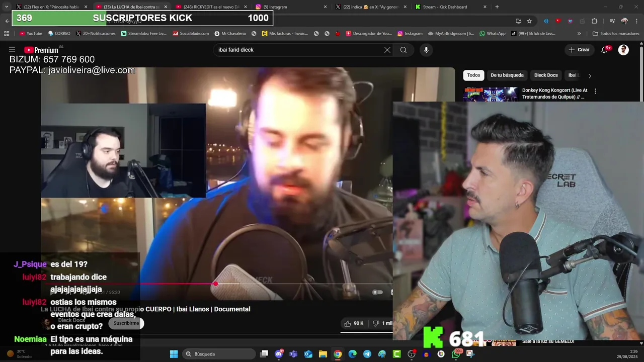Like the video with 90 K thumbs-up
This screenshot has width=644, height=362.
[353, 323]
